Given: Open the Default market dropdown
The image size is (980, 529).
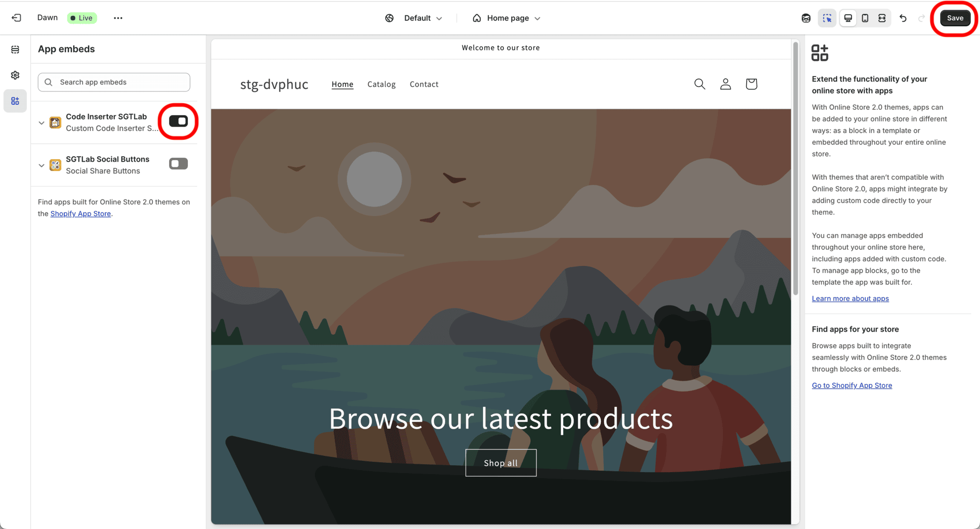Looking at the screenshot, I should point(414,18).
